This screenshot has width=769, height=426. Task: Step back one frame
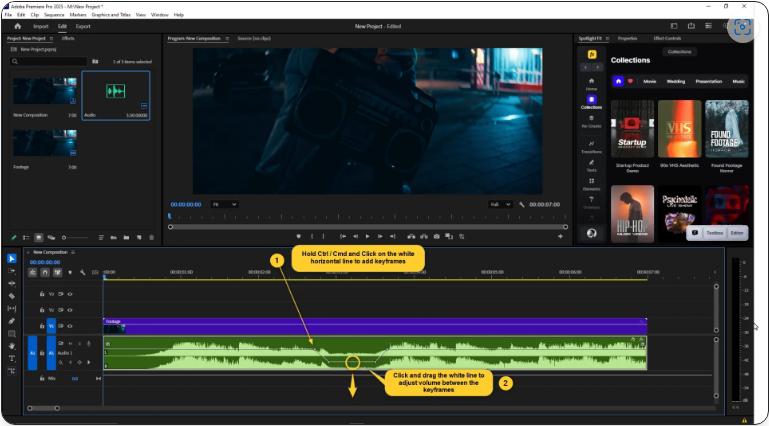coord(356,236)
